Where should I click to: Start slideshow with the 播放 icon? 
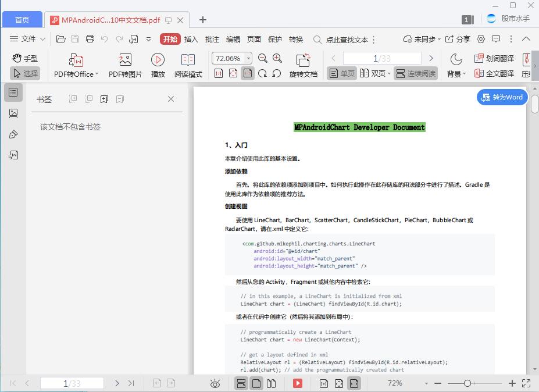157,64
